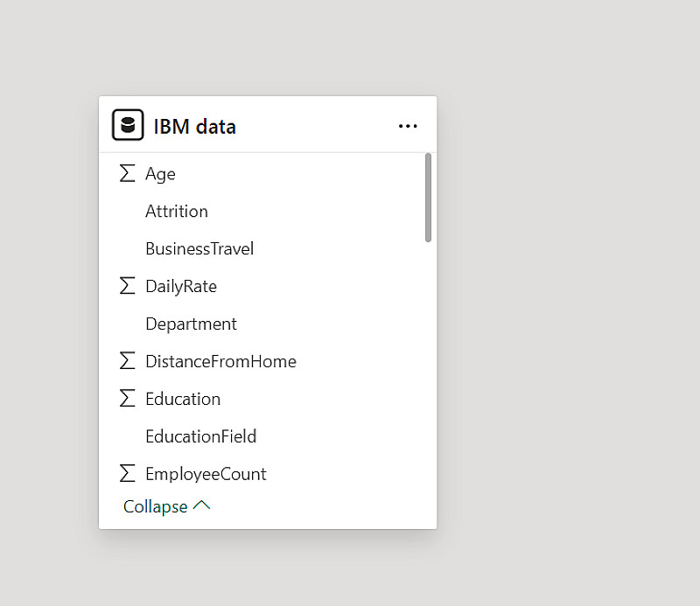The image size is (700, 606).
Task: Click the sigma icon beside Age
Action: [x=128, y=173]
